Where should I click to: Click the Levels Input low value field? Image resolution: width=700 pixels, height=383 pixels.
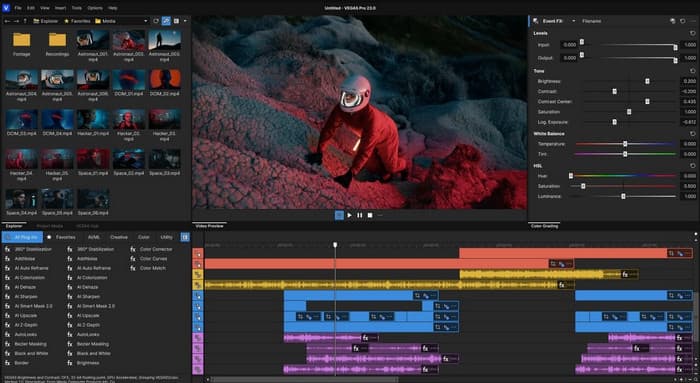click(569, 45)
